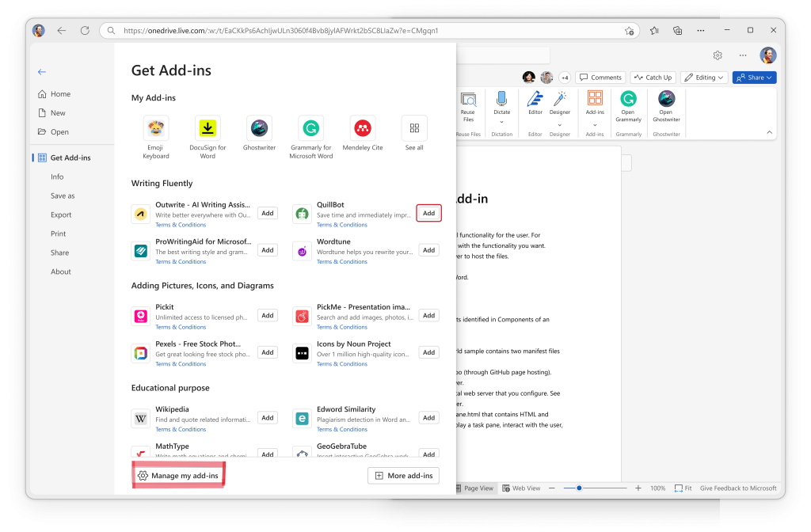Open Grammarly for Microsoft Word add-in
This screenshot has height=532, width=811.
tap(310, 128)
